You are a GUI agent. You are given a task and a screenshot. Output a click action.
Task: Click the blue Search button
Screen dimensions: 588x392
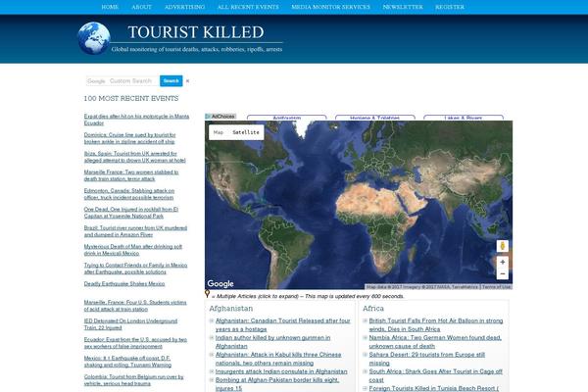171,80
